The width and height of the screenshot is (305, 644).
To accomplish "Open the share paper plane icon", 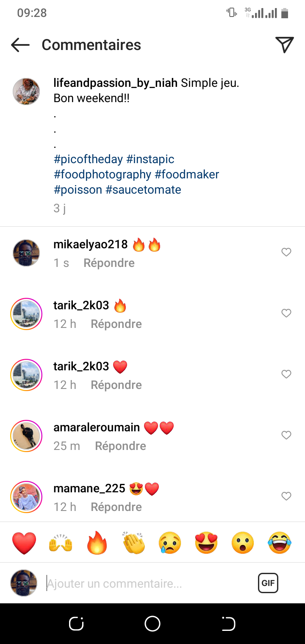I will tap(284, 45).
